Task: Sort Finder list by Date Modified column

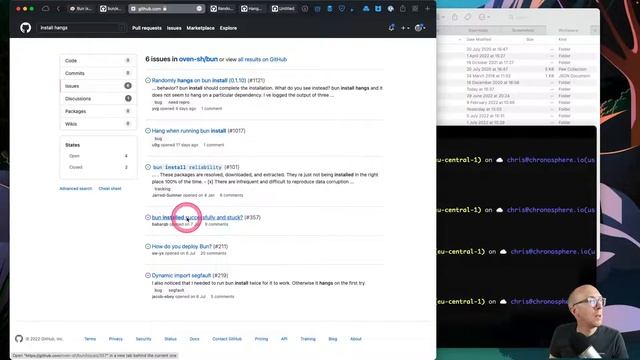Action: coord(479,40)
